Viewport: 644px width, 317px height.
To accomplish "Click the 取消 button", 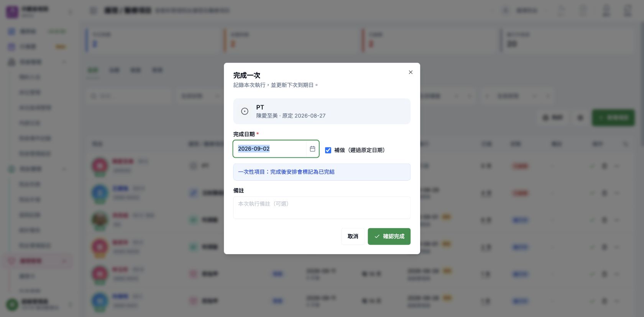I will click(x=353, y=236).
